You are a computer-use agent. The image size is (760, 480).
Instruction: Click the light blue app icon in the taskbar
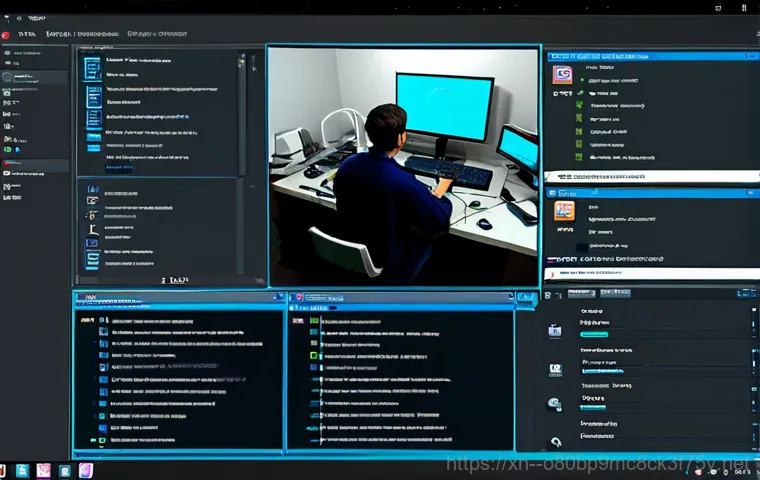(x=22, y=470)
